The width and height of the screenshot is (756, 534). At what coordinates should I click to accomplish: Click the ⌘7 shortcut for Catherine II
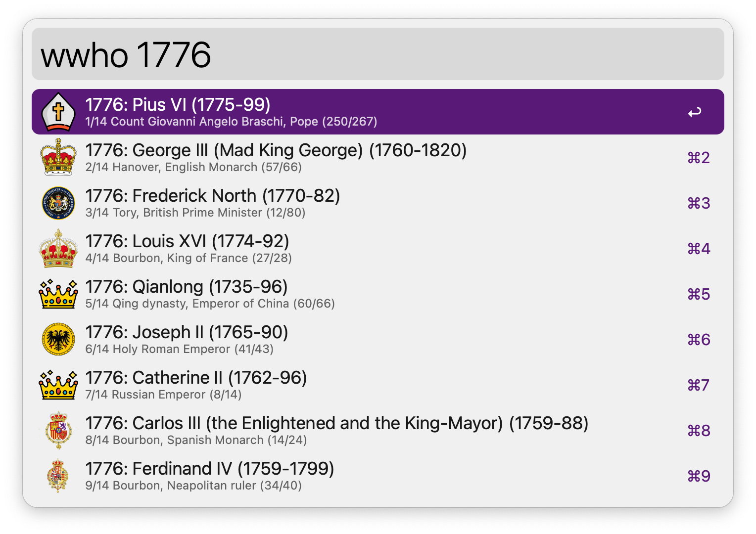click(x=699, y=385)
